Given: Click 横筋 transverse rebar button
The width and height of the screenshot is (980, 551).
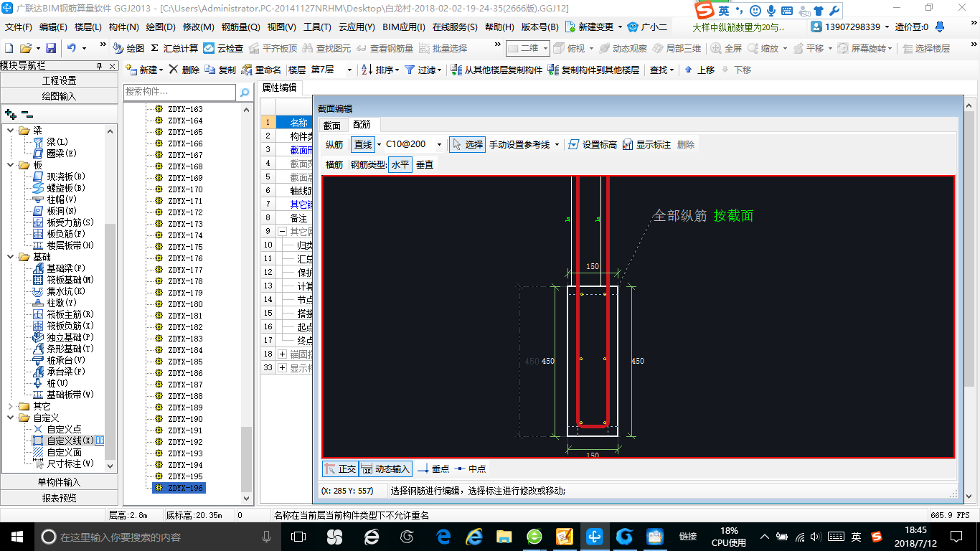Looking at the screenshot, I should tap(334, 164).
